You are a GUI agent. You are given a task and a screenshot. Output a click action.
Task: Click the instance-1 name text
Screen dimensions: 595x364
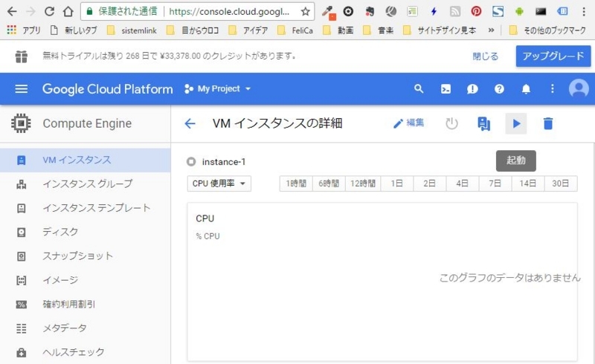coord(224,162)
